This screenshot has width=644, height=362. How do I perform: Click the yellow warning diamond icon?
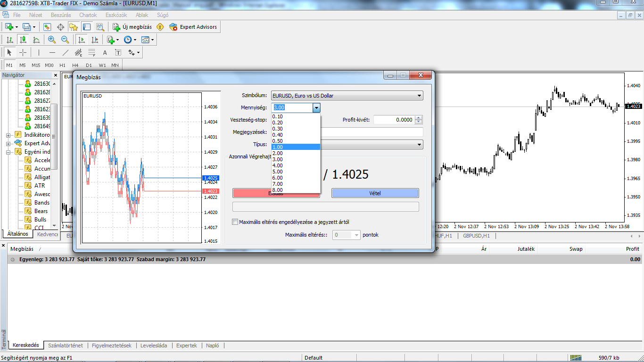coord(160,27)
